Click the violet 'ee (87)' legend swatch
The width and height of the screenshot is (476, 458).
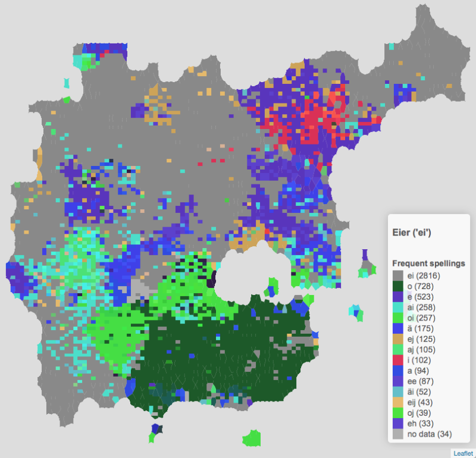(397, 381)
